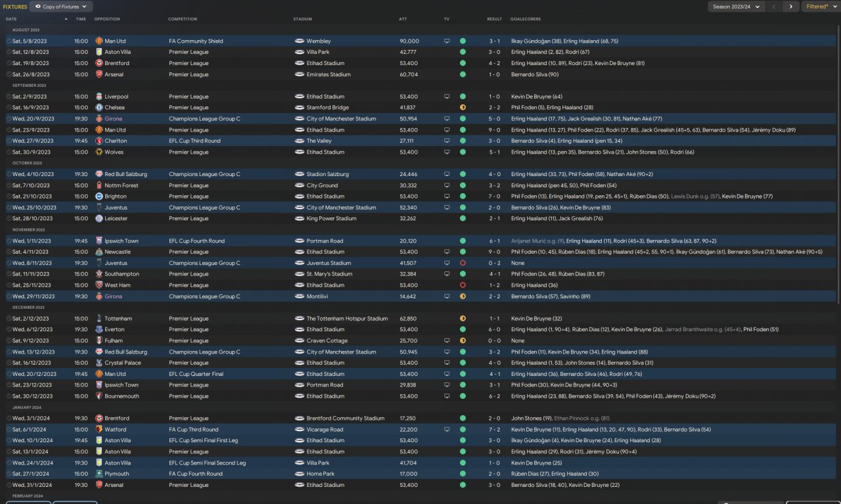This screenshot has width=841, height=504.
Task: Open the Emirates Stadium link
Action: [x=328, y=74]
